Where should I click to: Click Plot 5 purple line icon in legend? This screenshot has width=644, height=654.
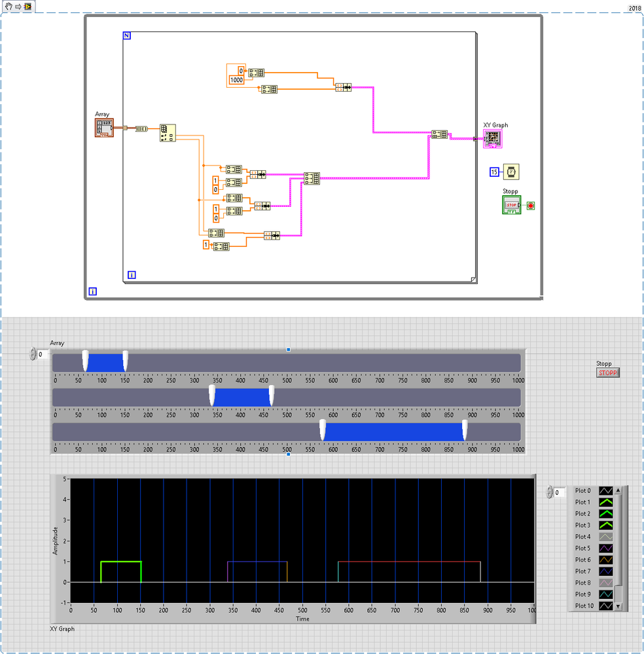coord(605,548)
